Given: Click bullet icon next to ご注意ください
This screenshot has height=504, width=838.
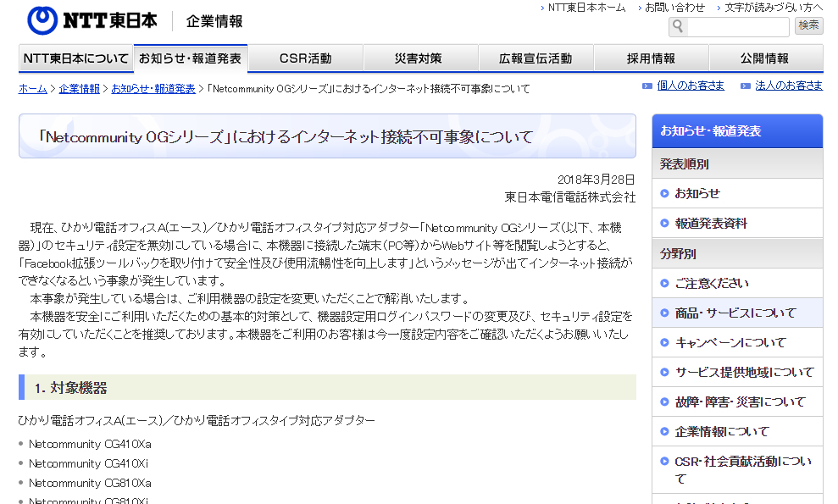Looking at the screenshot, I should click(664, 283).
